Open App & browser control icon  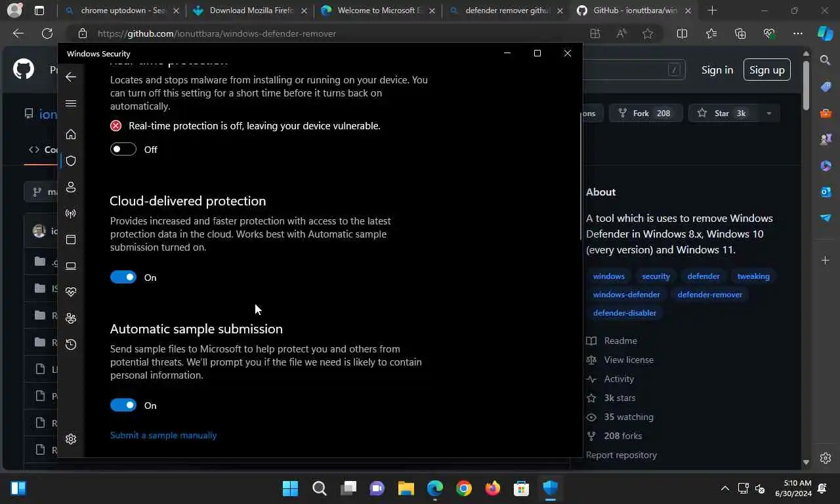pyautogui.click(x=71, y=240)
